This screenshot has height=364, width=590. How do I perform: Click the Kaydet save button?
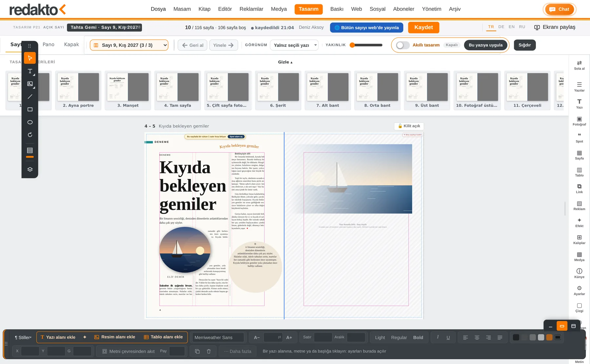click(423, 28)
